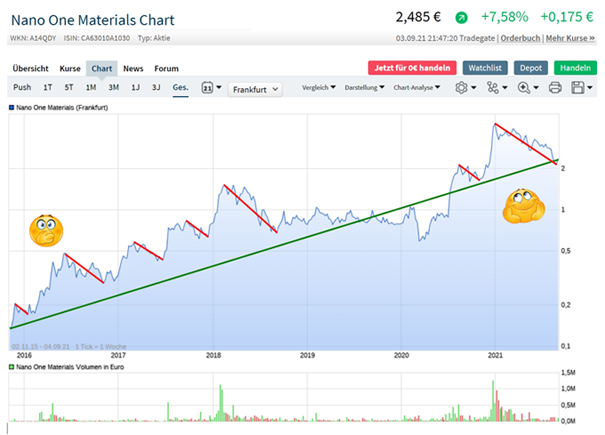Select the Push timeframe

tap(22, 88)
